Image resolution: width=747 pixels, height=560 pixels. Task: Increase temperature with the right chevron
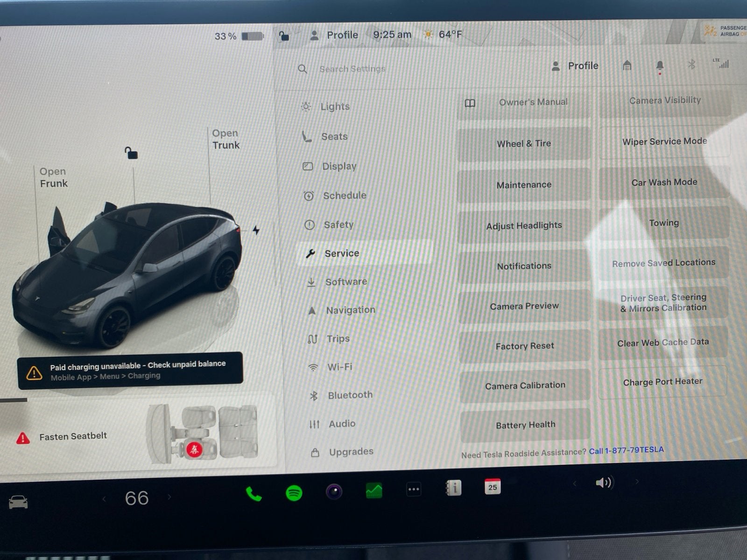point(169,498)
